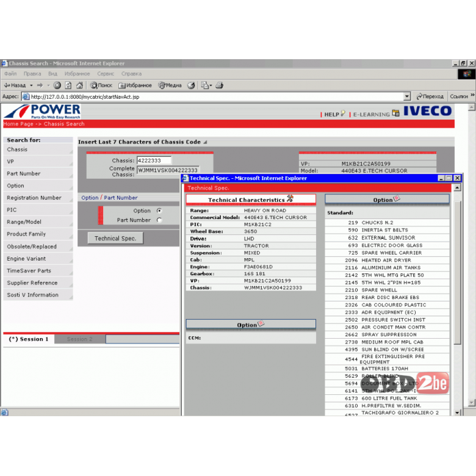Select Chassis in Search for list
The height and width of the screenshot is (476, 476).
(38, 150)
